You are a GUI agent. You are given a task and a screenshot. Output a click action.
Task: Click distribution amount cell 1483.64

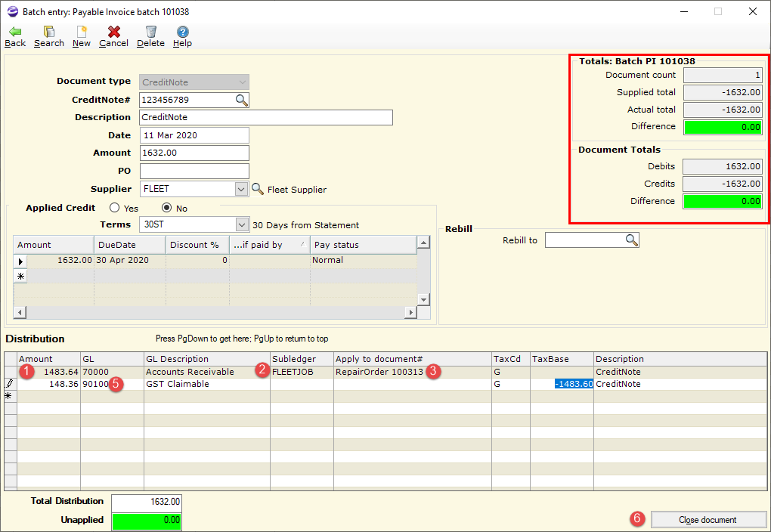(x=48, y=372)
